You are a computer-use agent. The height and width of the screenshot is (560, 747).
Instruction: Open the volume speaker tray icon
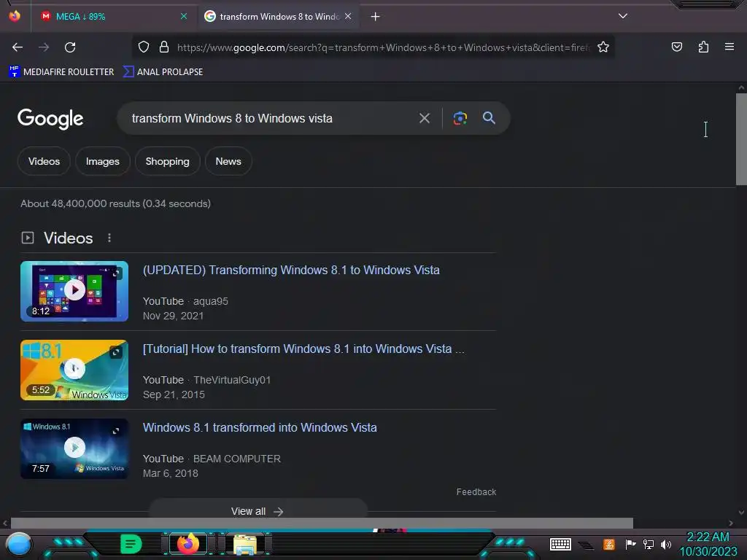coord(665,544)
